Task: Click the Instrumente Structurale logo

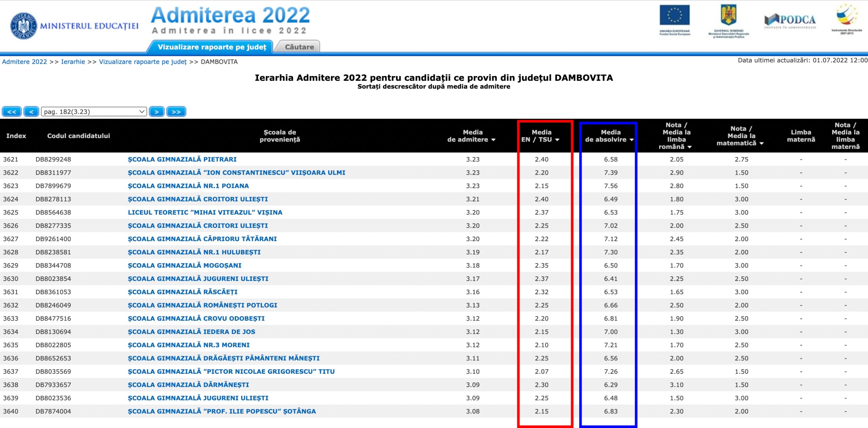Action: pos(847,19)
